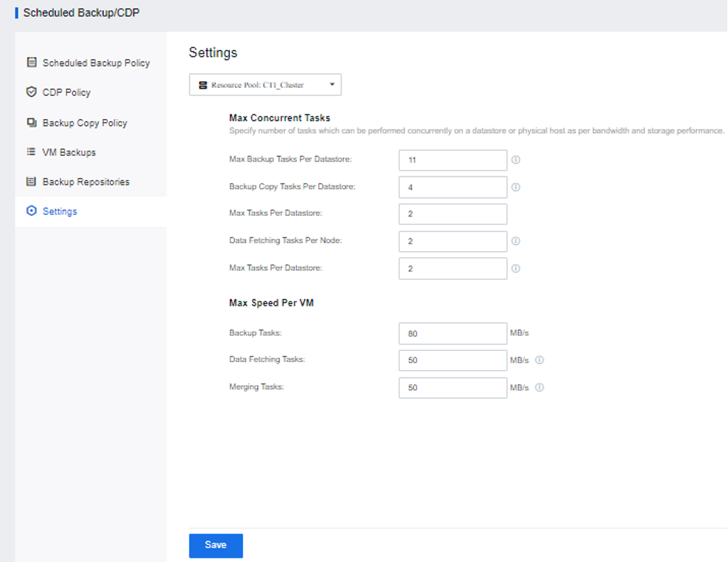This screenshot has height=562, width=728.
Task: Show info for Data Fetching Tasks Per Node
Action: (x=516, y=241)
